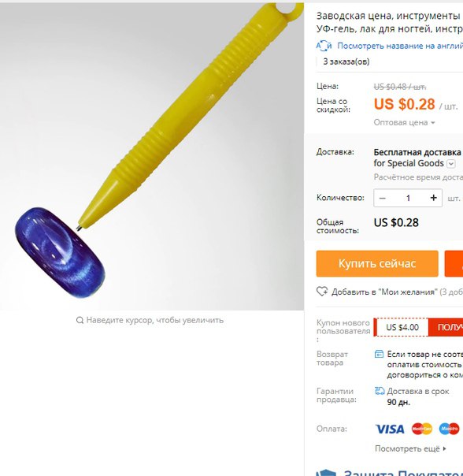
Task: Click the return policy box icon
Action: (379, 354)
